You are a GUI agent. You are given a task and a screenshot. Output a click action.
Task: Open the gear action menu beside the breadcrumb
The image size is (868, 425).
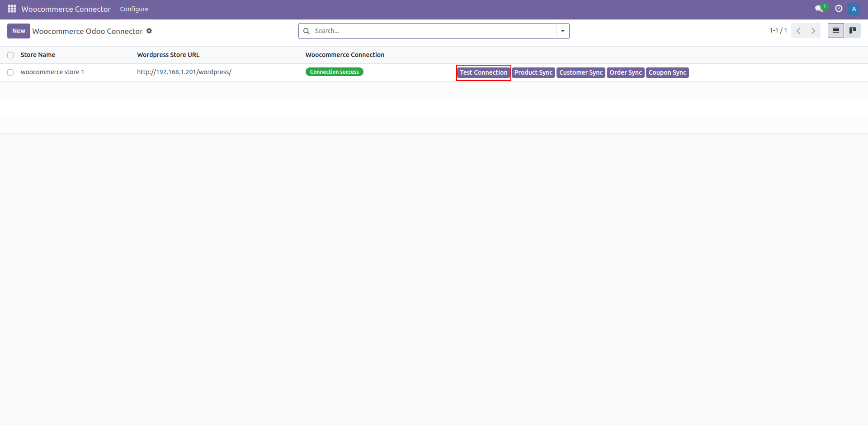149,31
